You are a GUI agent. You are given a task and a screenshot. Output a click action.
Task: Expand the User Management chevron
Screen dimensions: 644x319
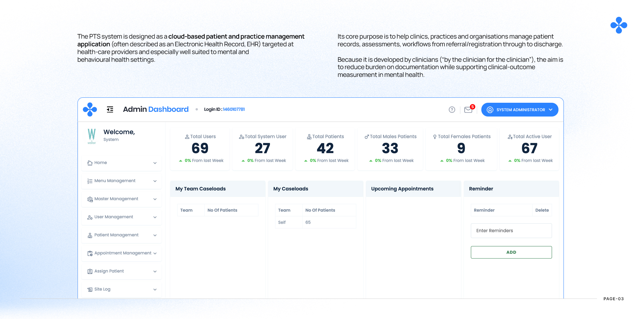(155, 217)
